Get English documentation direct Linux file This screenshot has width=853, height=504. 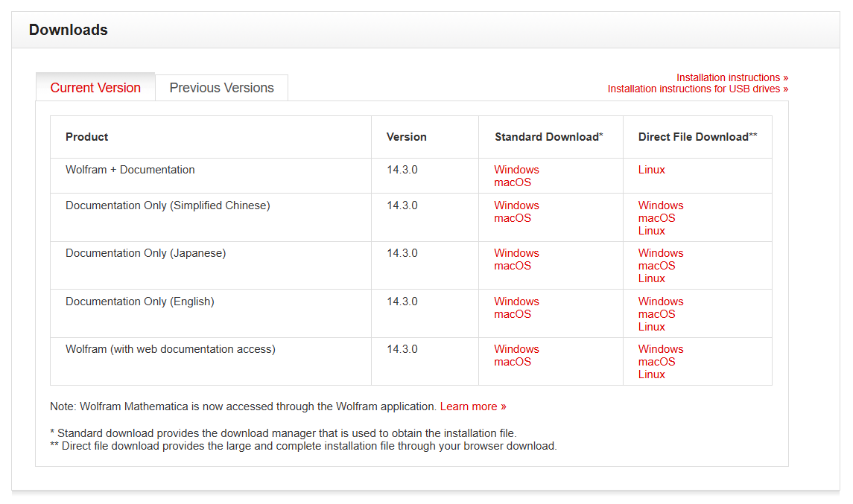(651, 326)
